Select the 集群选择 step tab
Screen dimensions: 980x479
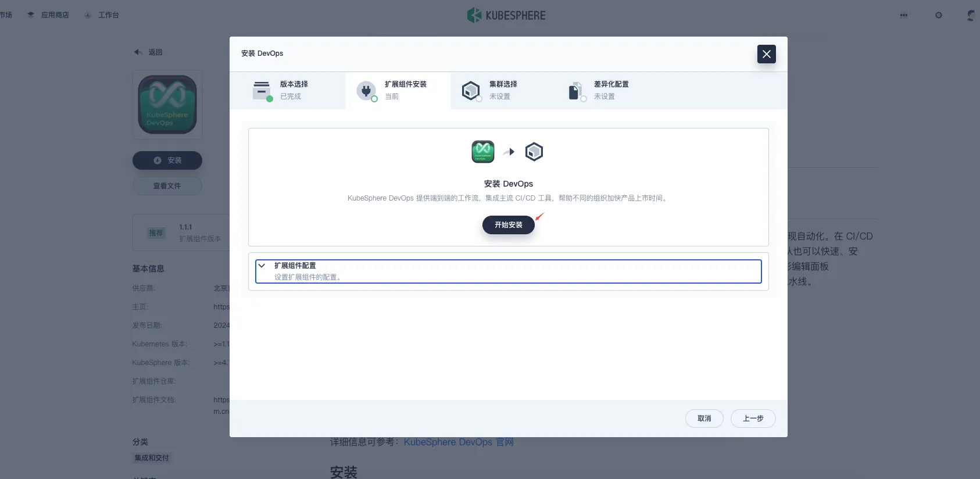[x=503, y=91]
